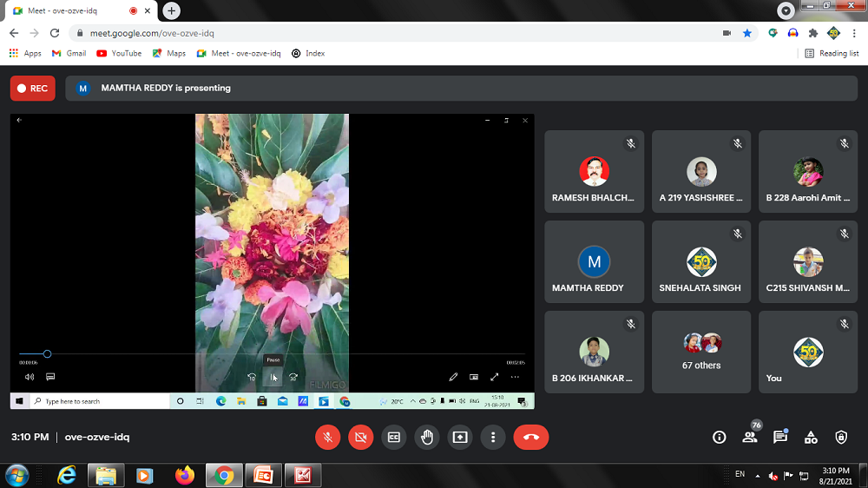The height and width of the screenshot is (488, 868).
Task: Open host controls shield icon
Action: click(x=840, y=438)
